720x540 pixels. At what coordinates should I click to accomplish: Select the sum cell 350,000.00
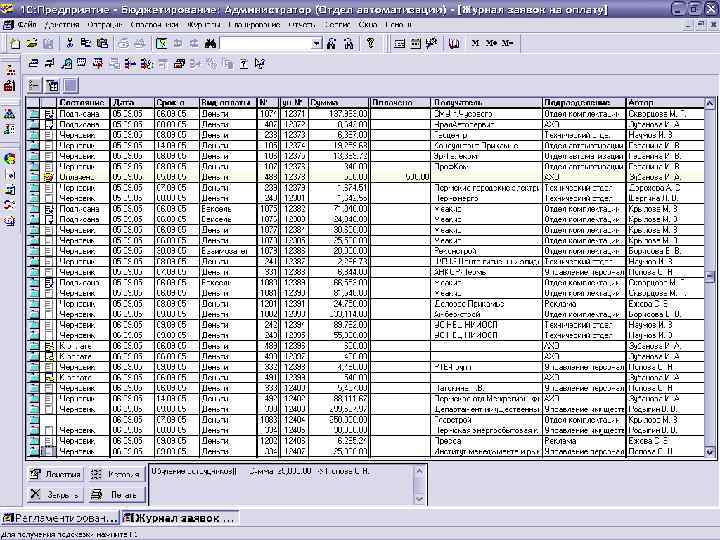click(338, 420)
